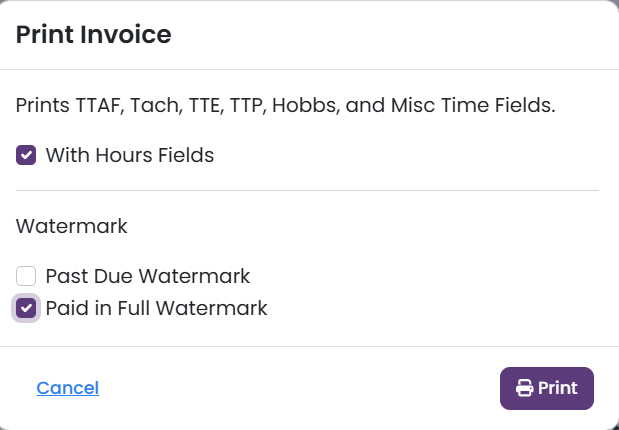The height and width of the screenshot is (430, 619).
Task: Click the printer icon on Print button
Action: pyautogui.click(x=524, y=388)
